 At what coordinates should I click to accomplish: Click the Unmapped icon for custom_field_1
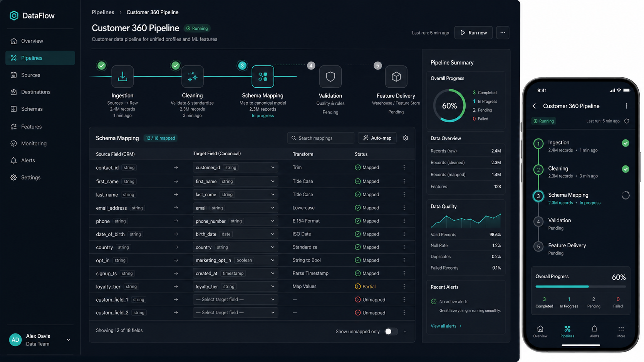(358, 299)
